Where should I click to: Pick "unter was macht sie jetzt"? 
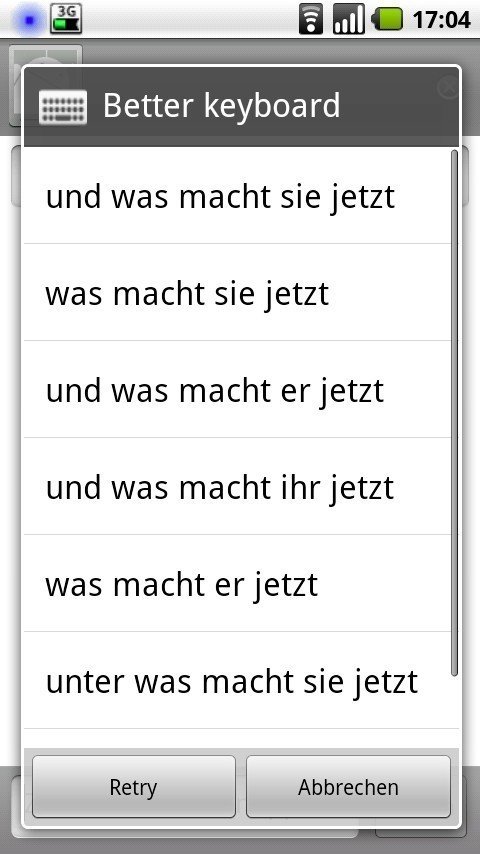[x=238, y=680]
